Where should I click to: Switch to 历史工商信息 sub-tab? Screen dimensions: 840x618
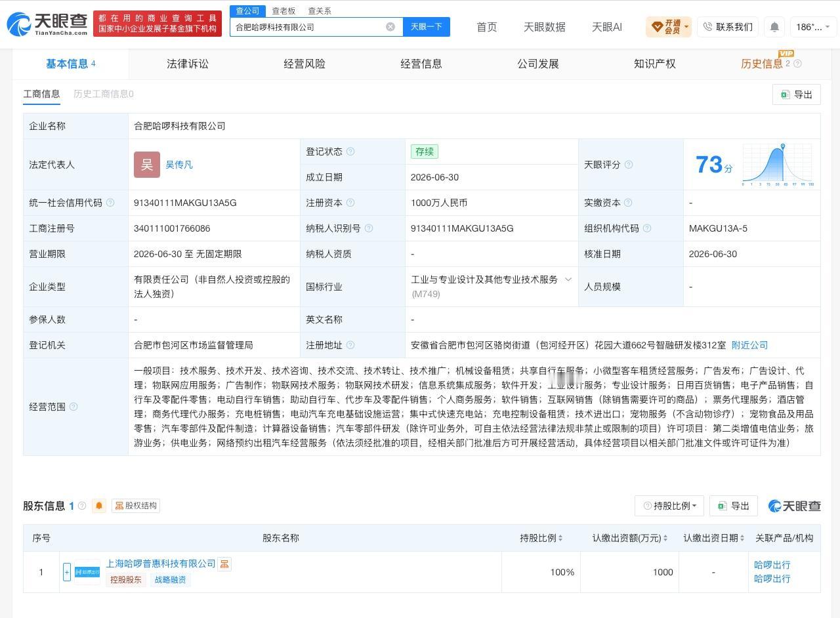(104, 94)
